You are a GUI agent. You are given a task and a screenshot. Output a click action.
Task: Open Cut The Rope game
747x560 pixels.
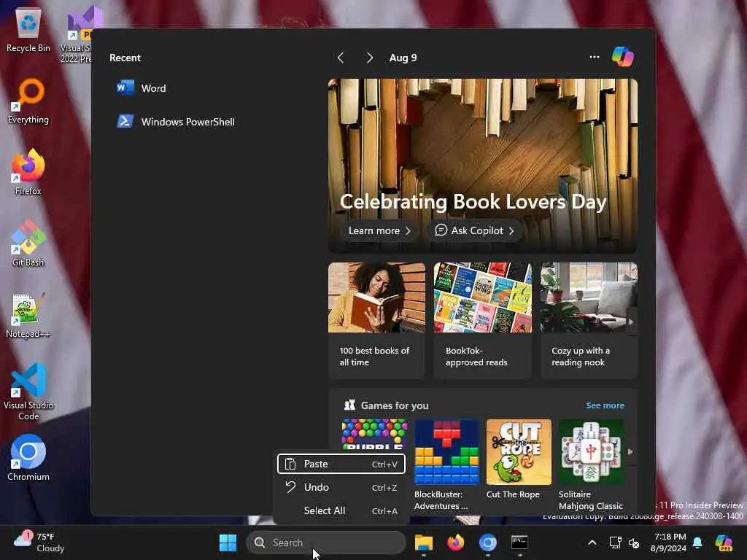pyautogui.click(x=519, y=459)
